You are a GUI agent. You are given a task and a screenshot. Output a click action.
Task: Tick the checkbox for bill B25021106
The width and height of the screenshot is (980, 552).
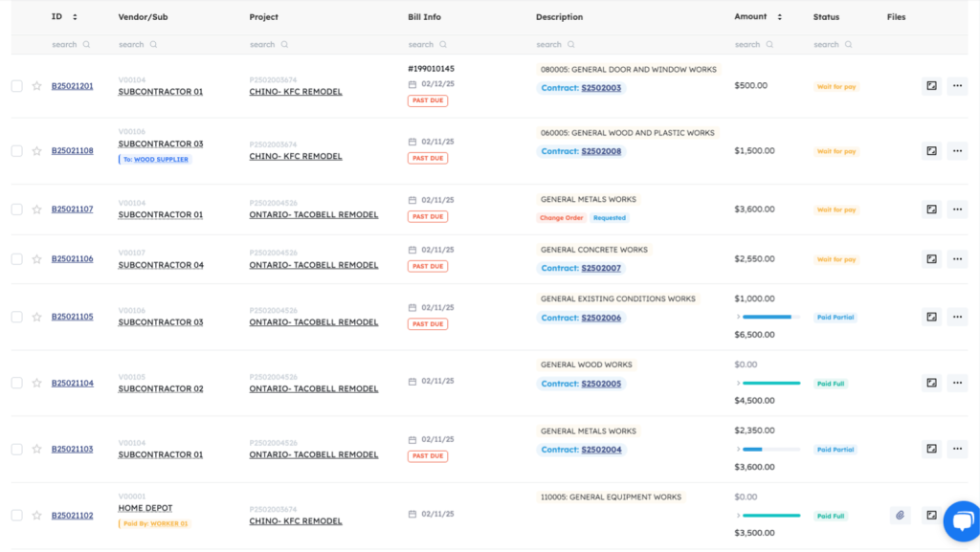point(16,259)
